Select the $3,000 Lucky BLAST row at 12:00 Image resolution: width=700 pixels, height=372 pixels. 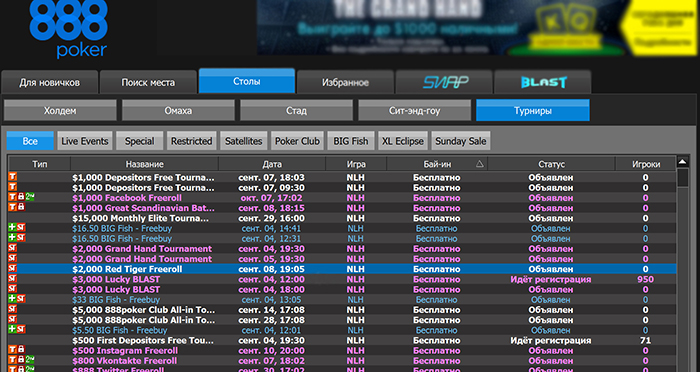point(342,279)
